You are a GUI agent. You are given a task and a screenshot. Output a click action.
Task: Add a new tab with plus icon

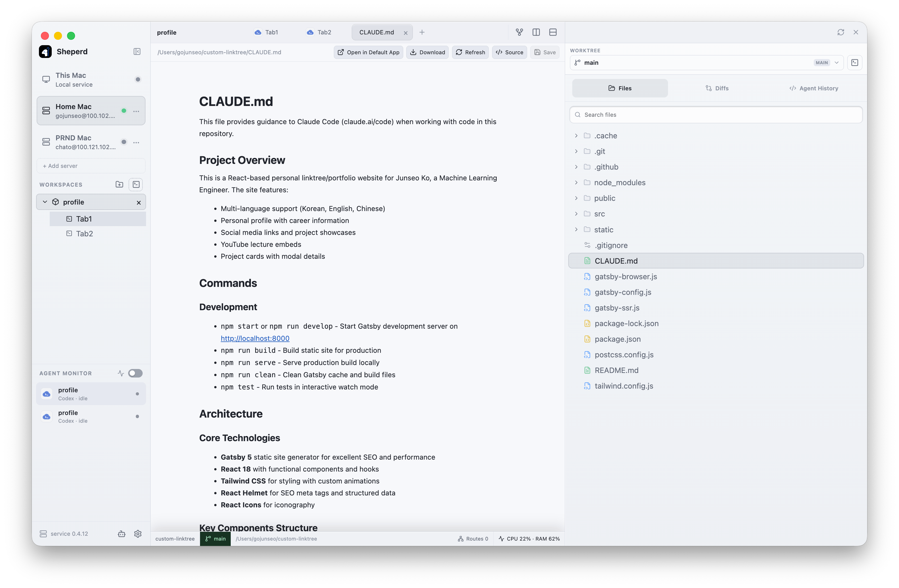pos(422,32)
